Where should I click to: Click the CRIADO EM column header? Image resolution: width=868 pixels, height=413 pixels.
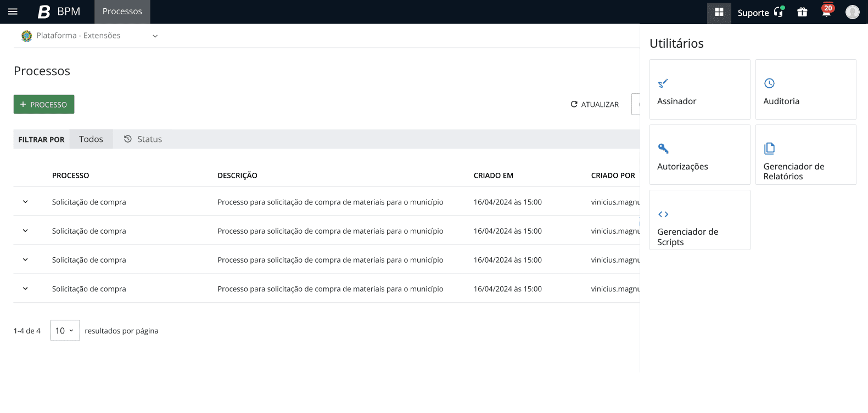tap(493, 176)
